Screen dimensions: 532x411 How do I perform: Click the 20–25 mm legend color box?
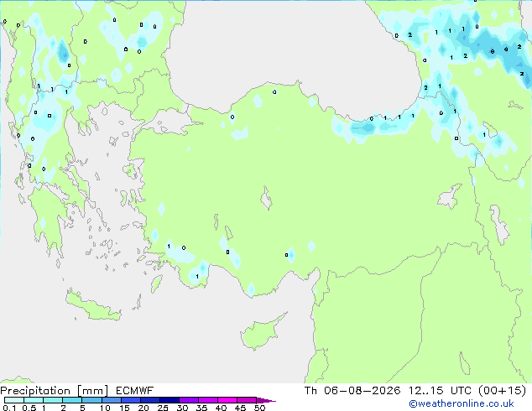tap(150, 400)
